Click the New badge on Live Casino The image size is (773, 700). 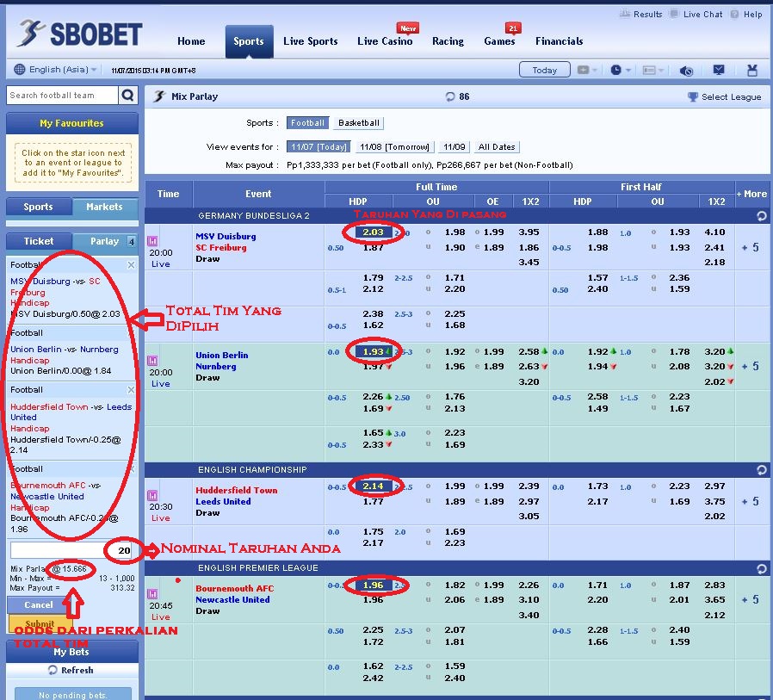[x=408, y=28]
